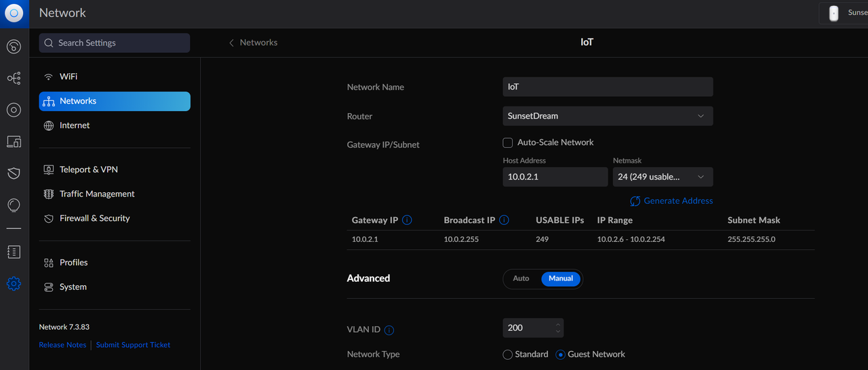Viewport: 868px width, 370px height.
Task: Open the Insights bulb icon in rail
Action: point(14,205)
